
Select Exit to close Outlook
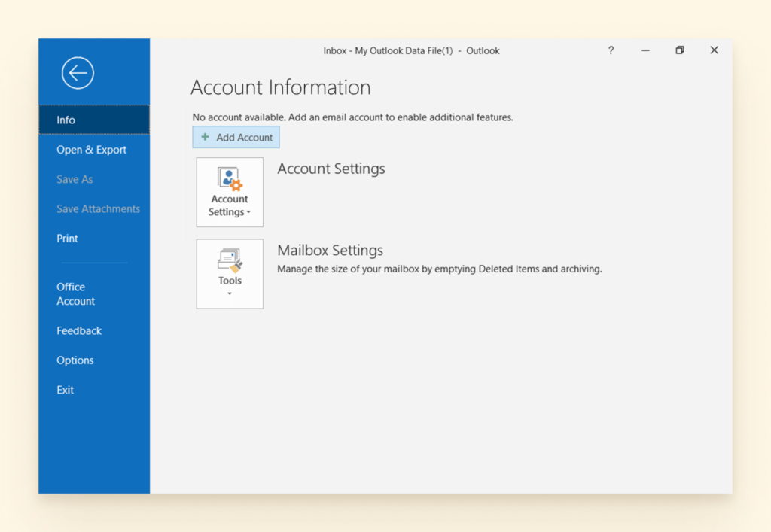[65, 389]
